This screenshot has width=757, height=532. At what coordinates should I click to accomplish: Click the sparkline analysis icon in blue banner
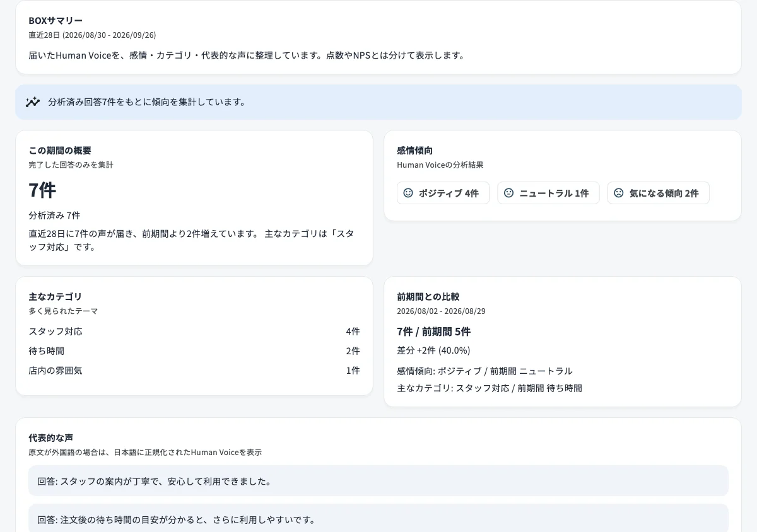pyautogui.click(x=33, y=101)
